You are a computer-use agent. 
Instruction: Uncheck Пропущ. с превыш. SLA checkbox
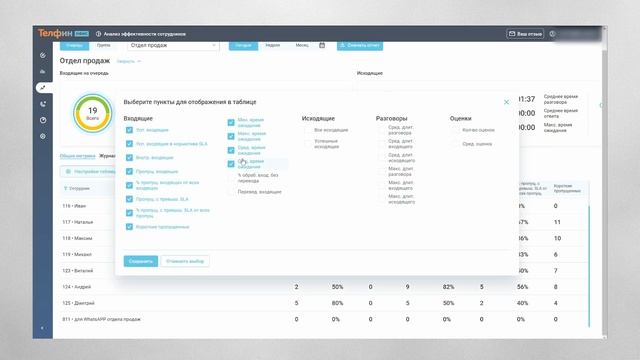[x=129, y=199]
